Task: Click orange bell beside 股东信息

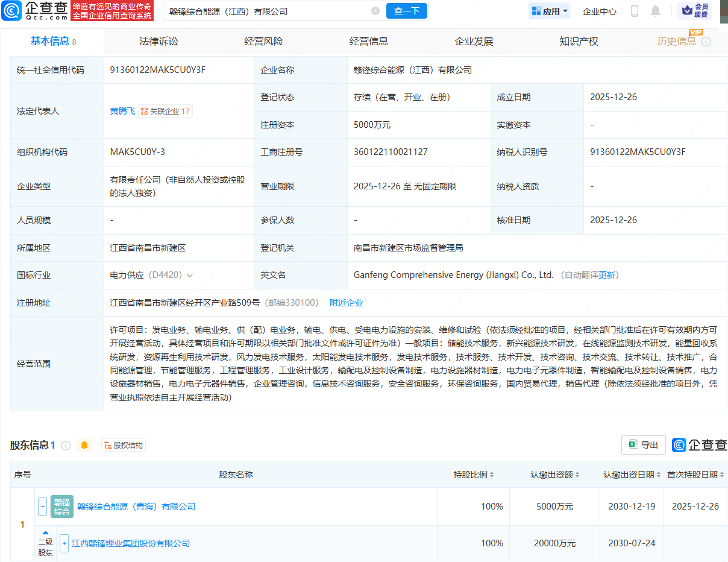Action: point(84,445)
